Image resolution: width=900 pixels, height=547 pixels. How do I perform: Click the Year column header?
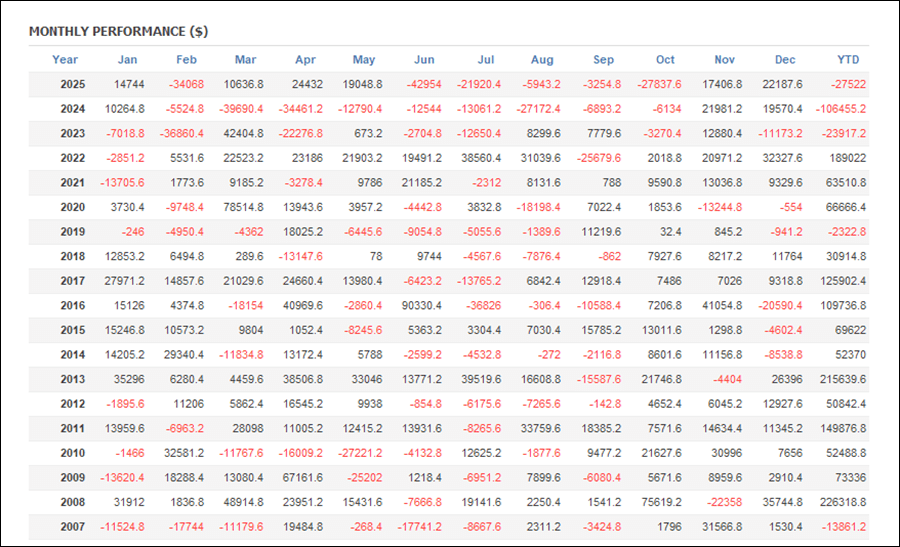coord(65,60)
